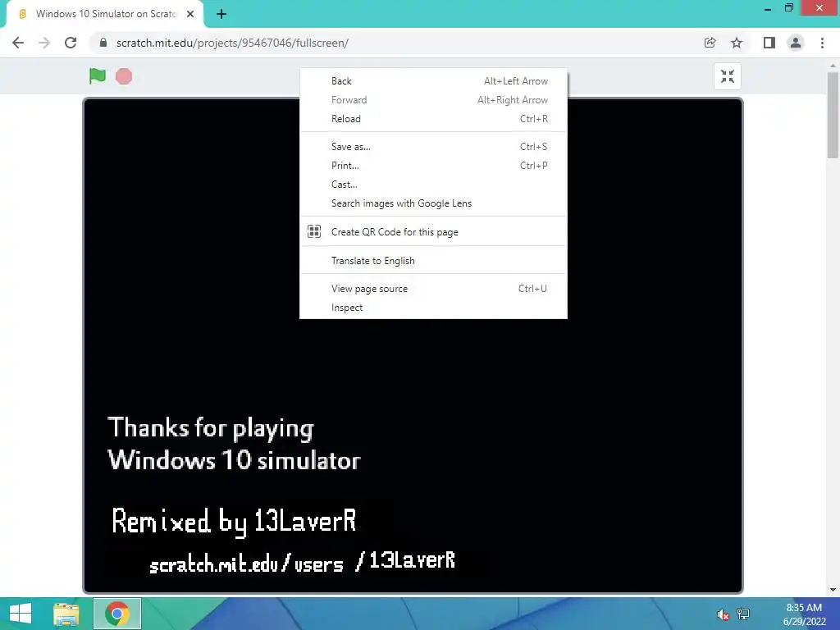
Task: Select Create QR Code for this page
Action: (433, 232)
